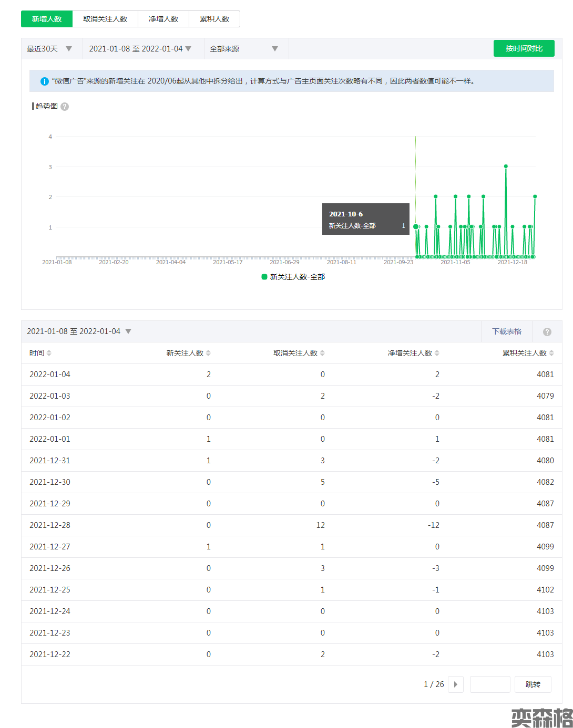
Task: Sort by 取消关注人数 column arrows
Action: (x=322, y=353)
